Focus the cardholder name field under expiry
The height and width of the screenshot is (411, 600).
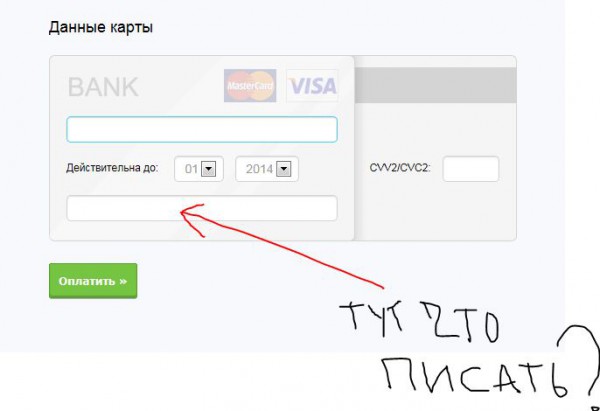[x=202, y=208]
